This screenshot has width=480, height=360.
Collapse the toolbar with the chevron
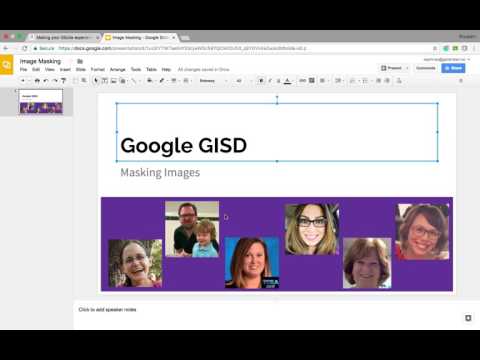point(461,81)
